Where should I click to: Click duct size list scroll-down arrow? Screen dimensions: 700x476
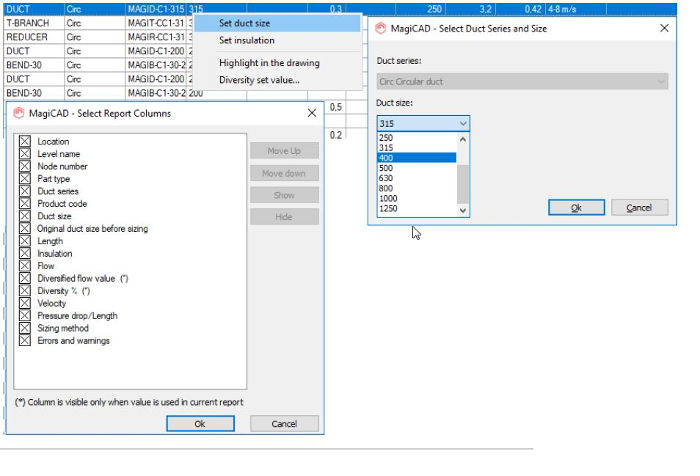[463, 210]
